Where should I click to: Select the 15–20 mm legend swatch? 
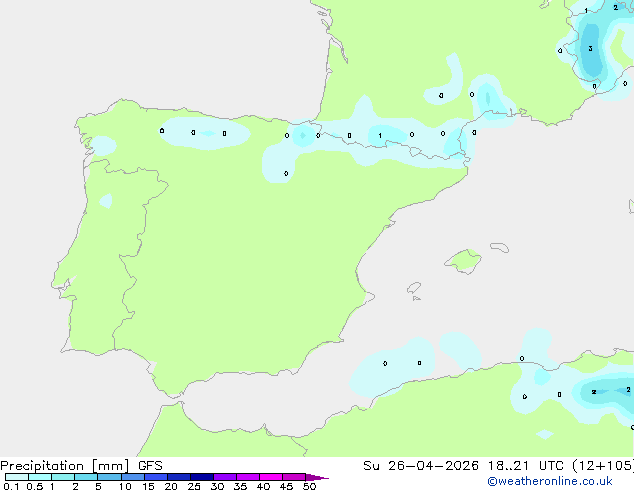(x=156, y=477)
